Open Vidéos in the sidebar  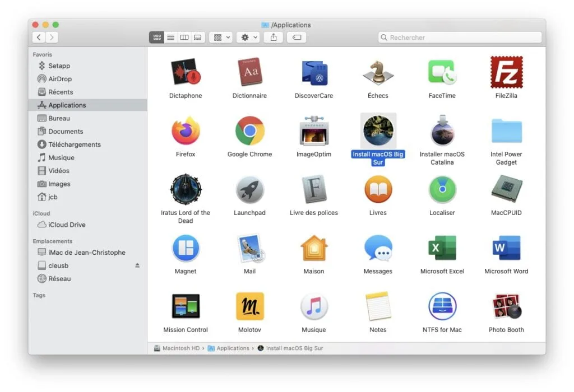88,171
